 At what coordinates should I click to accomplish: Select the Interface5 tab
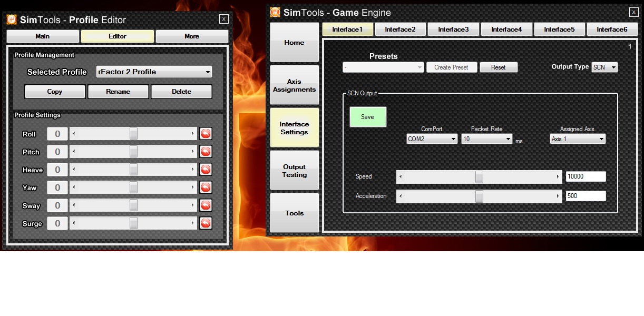click(x=559, y=29)
